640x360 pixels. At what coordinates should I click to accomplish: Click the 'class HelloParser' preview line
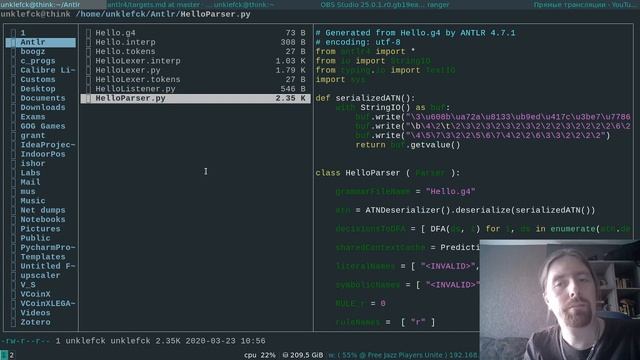point(387,173)
